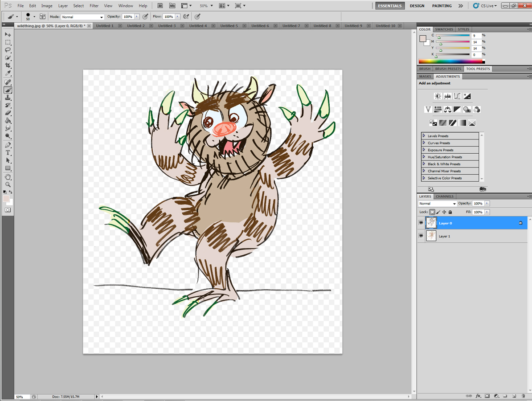Open the Filter menu
Image resolution: width=532 pixels, height=401 pixels.
(x=94, y=6)
